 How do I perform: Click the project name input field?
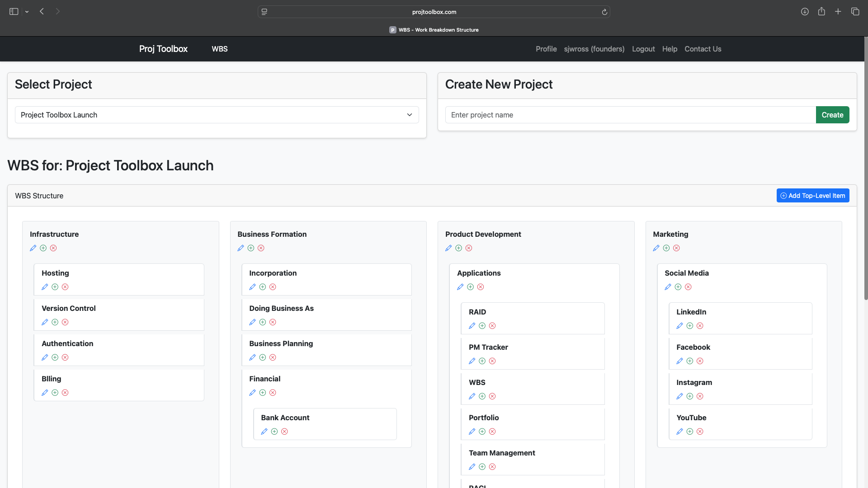628,115
